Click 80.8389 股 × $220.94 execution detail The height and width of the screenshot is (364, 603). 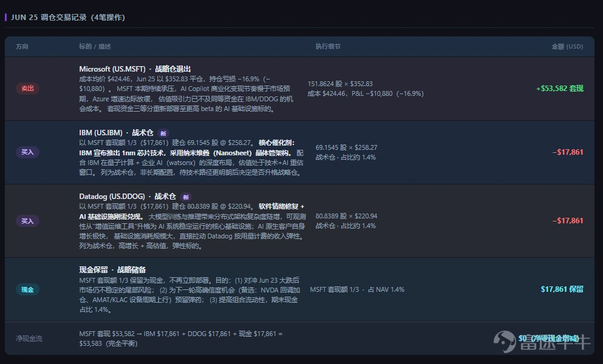pos(346,216)
